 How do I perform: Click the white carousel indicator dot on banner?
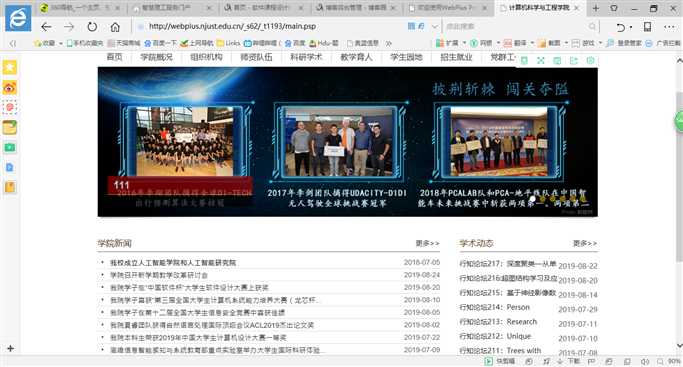click(532, 199)
